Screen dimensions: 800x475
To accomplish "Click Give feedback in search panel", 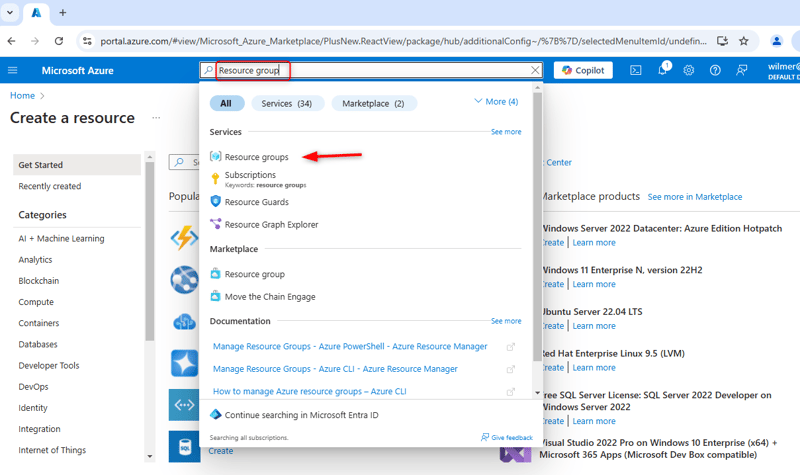I will click(x=507, y=438).
